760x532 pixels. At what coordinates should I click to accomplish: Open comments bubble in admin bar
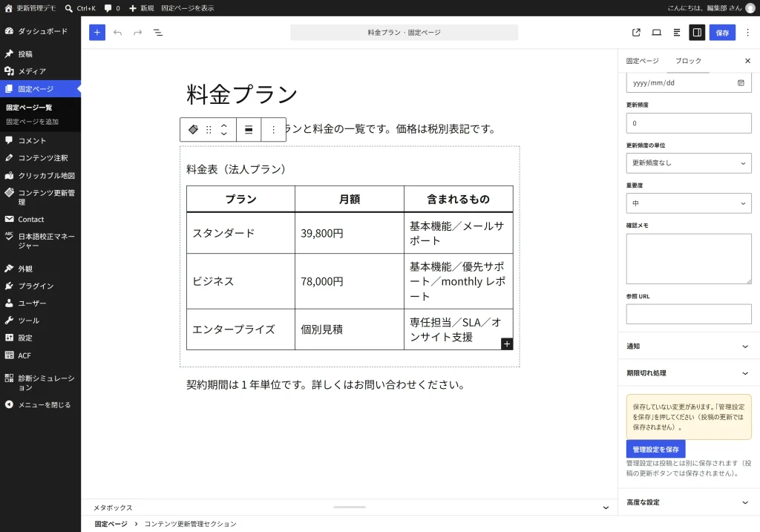[112, 8]
